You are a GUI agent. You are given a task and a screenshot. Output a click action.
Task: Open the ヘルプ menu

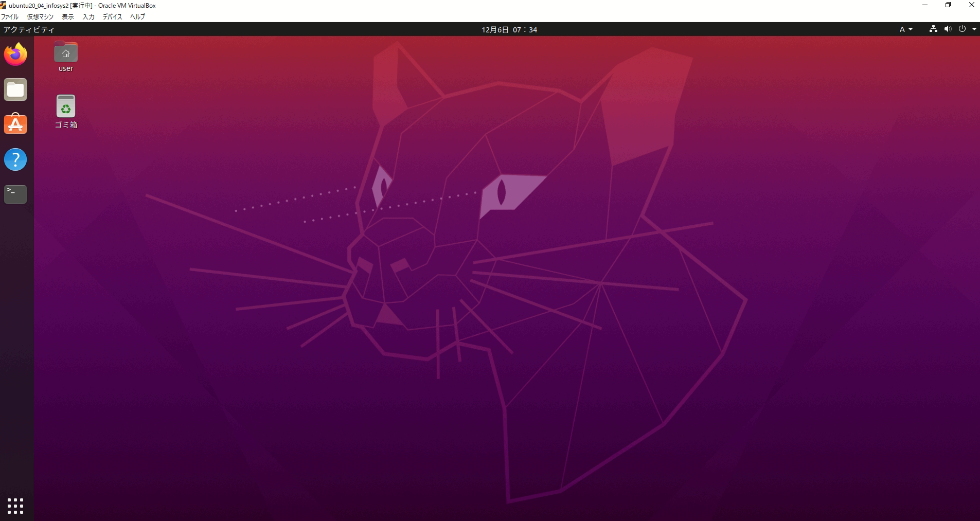coord(137,16)
